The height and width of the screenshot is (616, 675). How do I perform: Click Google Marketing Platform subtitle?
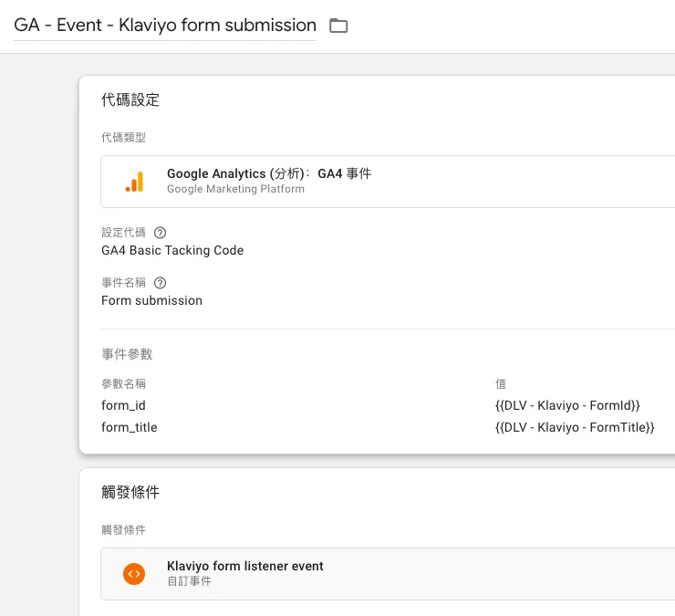point(235,189)
